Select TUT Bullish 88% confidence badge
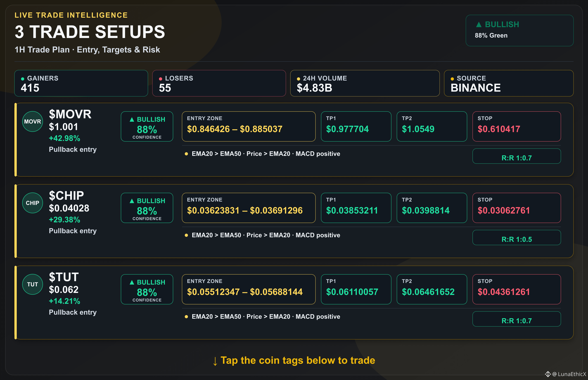The height and width of the screenshot is (380, 588). click(147, 289)
